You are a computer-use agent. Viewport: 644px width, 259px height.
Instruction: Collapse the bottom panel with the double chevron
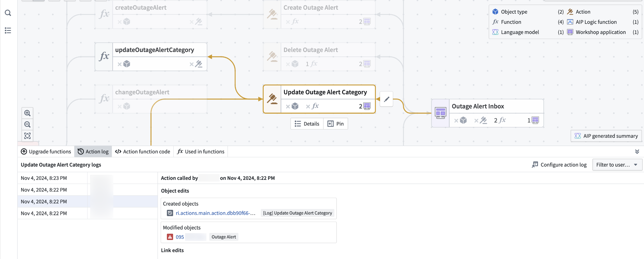(x=637, y=151)
